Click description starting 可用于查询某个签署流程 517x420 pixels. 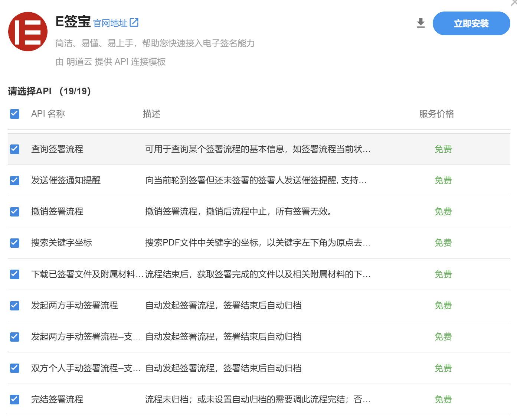[258, 149]
